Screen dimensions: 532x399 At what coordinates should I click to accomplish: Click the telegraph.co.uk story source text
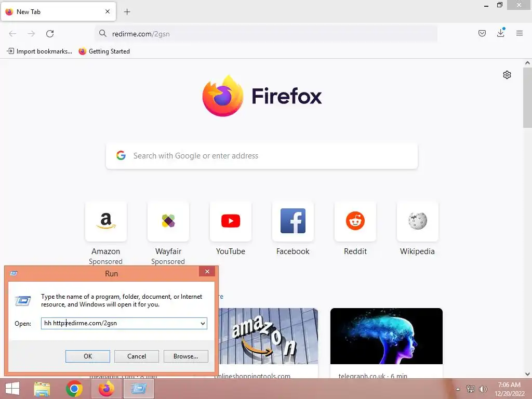362,376
